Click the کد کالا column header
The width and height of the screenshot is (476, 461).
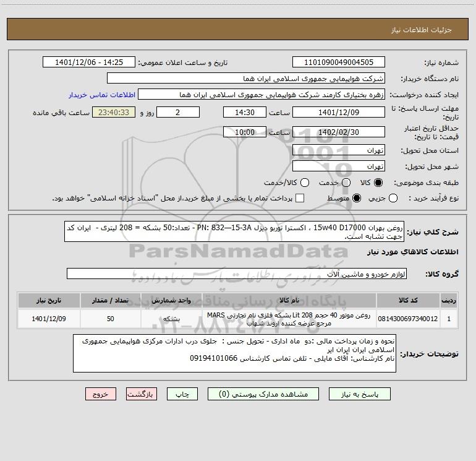pyautogui.click(x=408, y=301)
